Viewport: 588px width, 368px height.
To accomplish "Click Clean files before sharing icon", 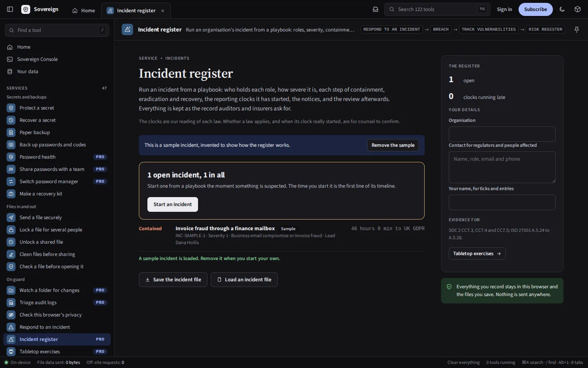I will click(11, 254).
